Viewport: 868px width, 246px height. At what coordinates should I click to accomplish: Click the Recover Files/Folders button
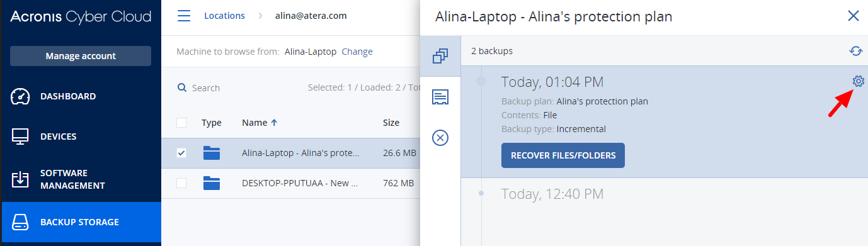click(563, 155)
